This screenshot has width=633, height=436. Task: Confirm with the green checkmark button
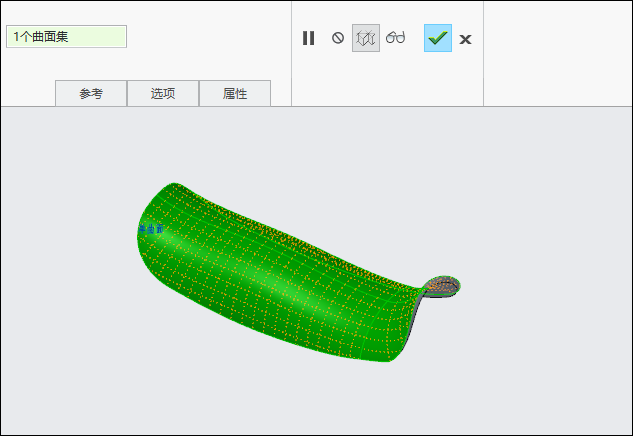pos(438,38)
